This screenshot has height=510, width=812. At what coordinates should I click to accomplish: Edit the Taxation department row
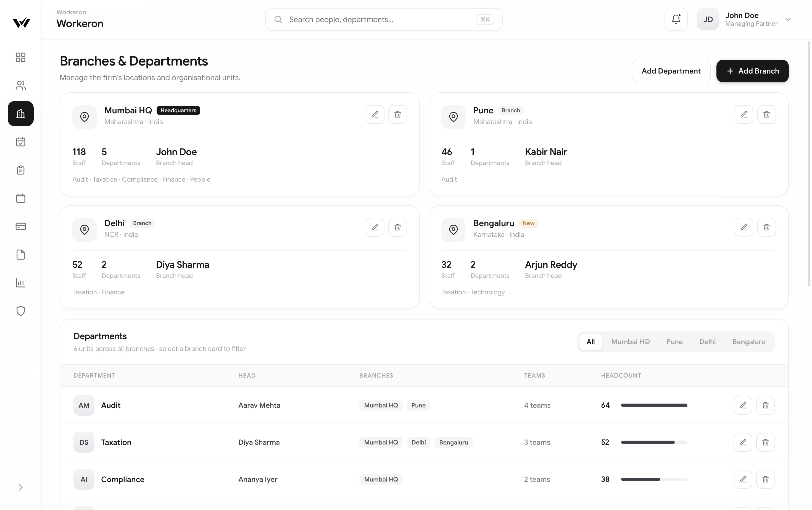743,442
